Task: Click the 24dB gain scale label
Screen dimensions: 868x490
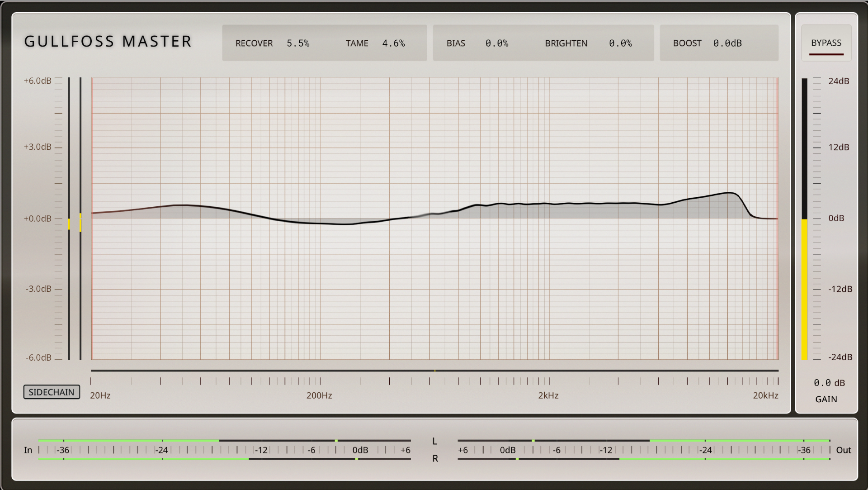Action: [x=839, y=81]
